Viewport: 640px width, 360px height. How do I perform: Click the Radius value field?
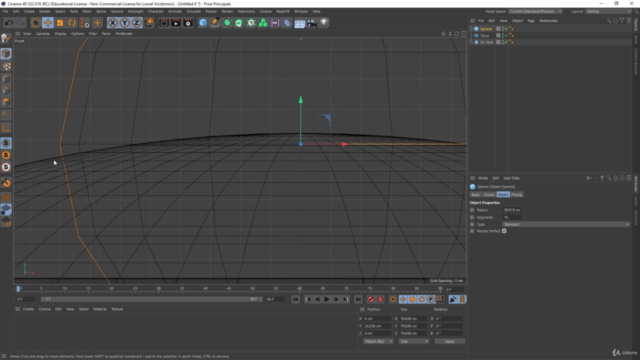tap(512, 210)
